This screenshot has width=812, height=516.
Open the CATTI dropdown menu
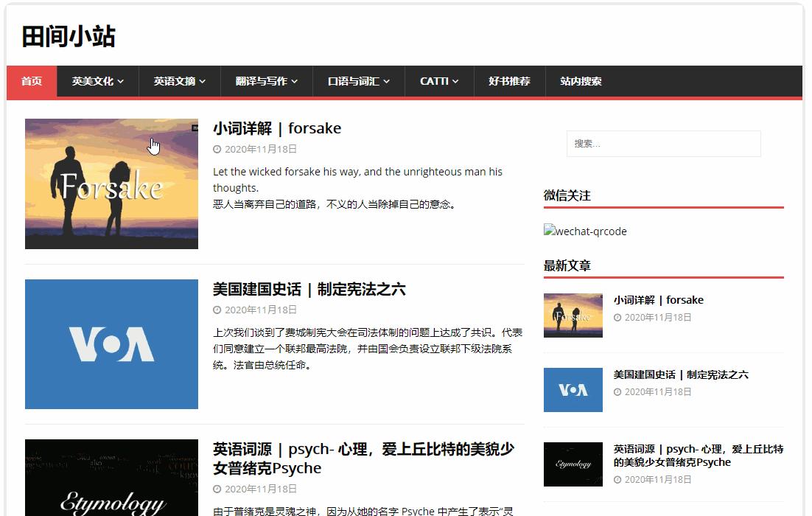(x=438, y=81)
